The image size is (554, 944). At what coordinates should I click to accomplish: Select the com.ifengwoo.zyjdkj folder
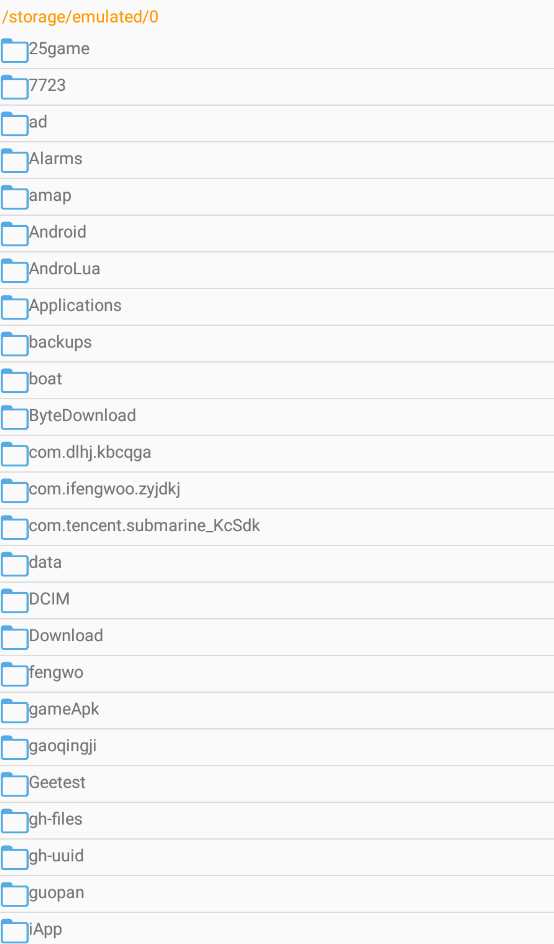click(277, 491)
